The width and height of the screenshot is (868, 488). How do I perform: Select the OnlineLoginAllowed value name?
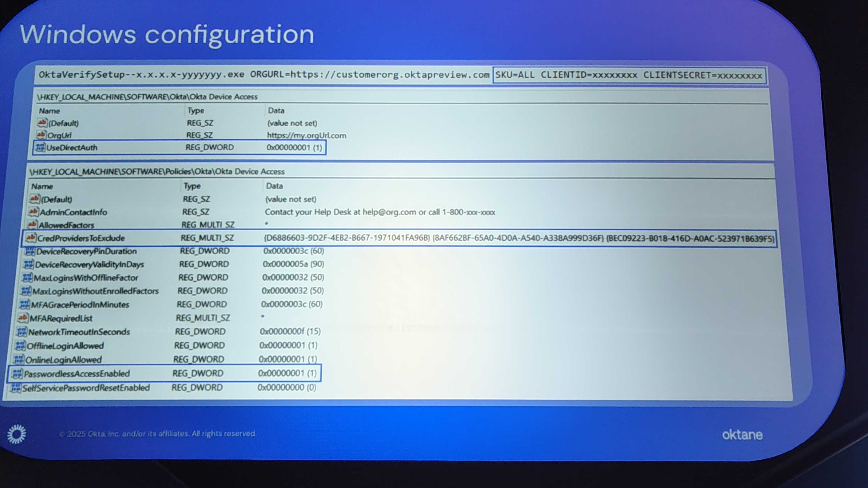(x=63, y=360)
